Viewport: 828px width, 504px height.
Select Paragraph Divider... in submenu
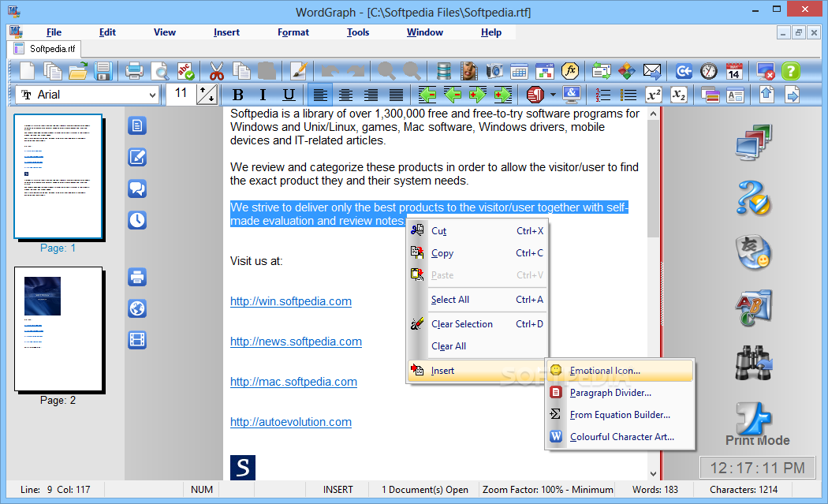pyautogui.click(x=620, y=393)
